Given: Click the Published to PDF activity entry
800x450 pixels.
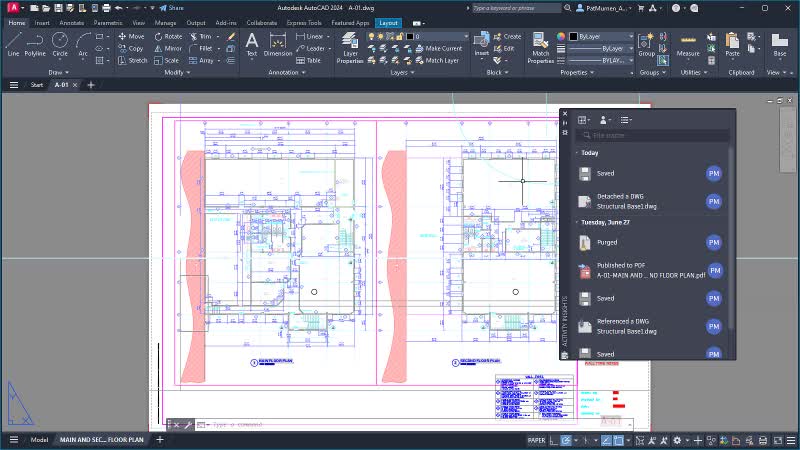Looking at the screenshot, I should tap(649, 270).
